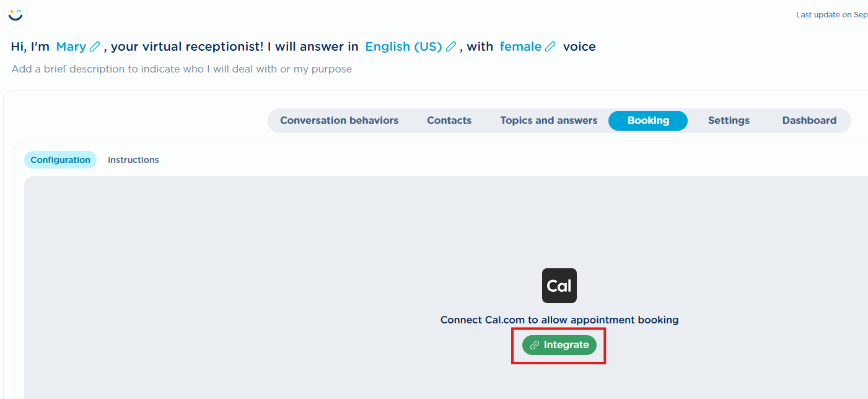Go to the Topics and answers tab
This screenshot has height=399, width=868.
click(x=549, y=121)
